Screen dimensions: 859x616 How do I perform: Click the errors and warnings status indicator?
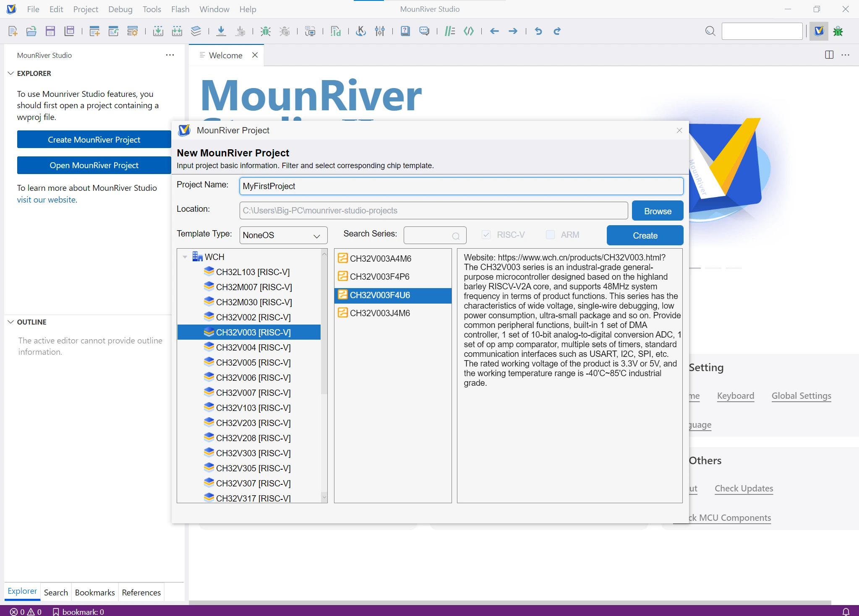coord(26,612)
